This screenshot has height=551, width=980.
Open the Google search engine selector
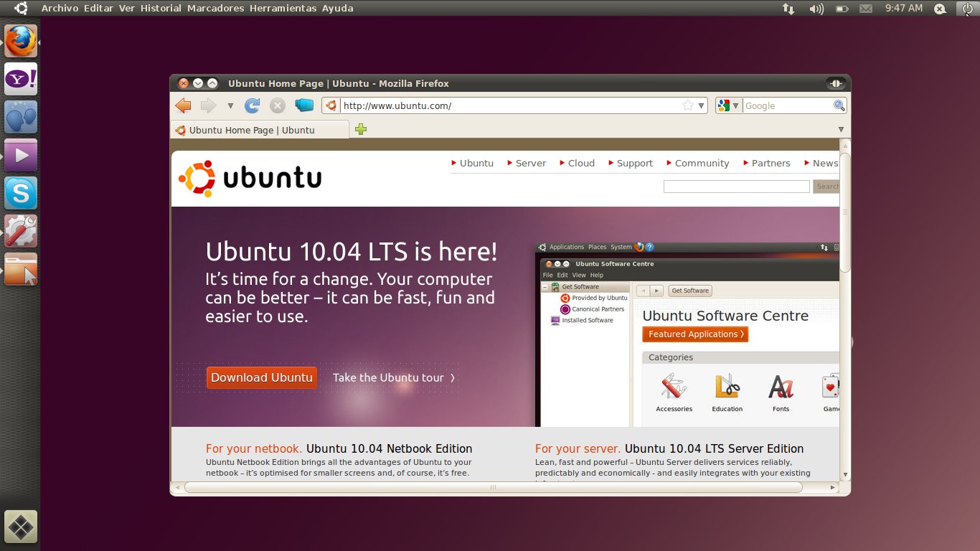click(727, 105)
